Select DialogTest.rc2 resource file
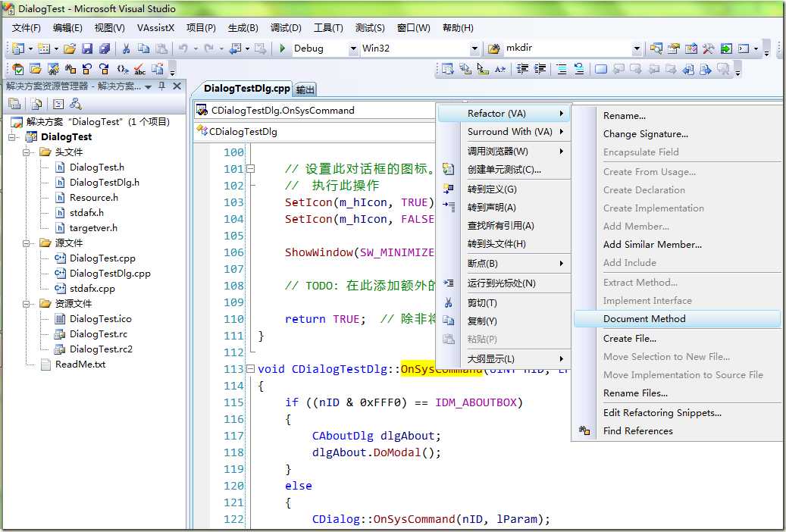786x532 pixels. [x=101, y=349]
